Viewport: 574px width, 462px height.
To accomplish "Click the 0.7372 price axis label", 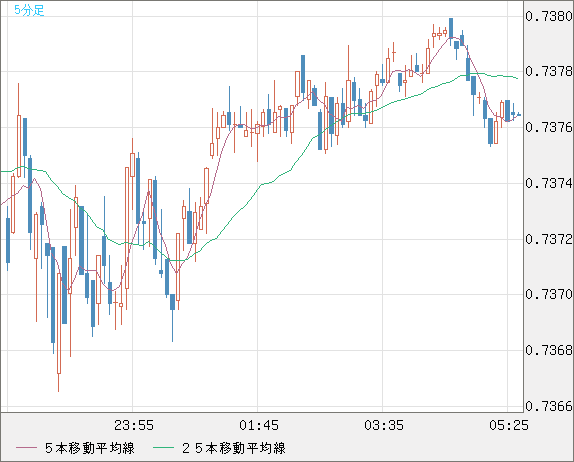I will coord(549,239).
